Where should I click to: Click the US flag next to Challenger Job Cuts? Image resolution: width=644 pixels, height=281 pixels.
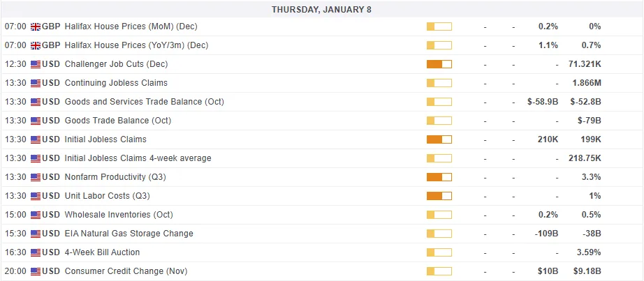36,64
